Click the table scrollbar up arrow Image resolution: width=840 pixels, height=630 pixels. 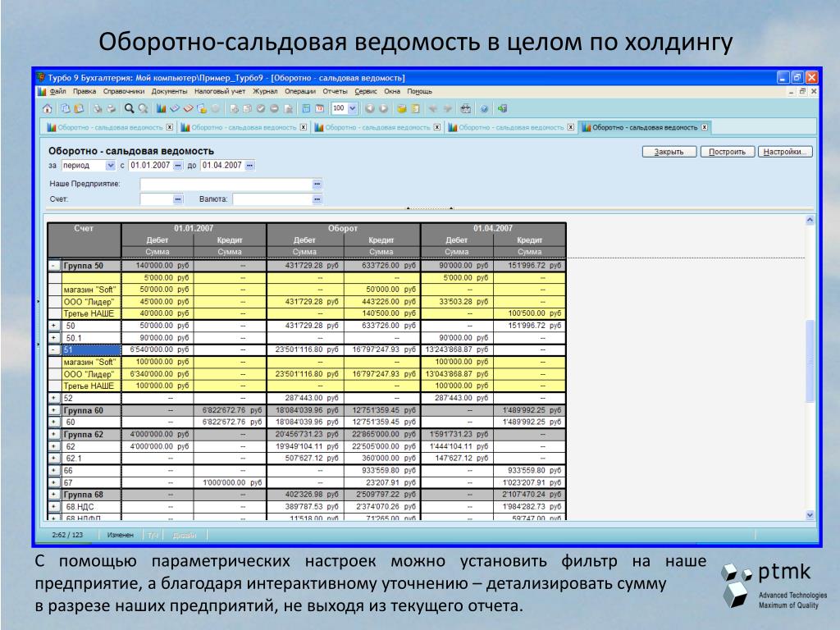810,220
